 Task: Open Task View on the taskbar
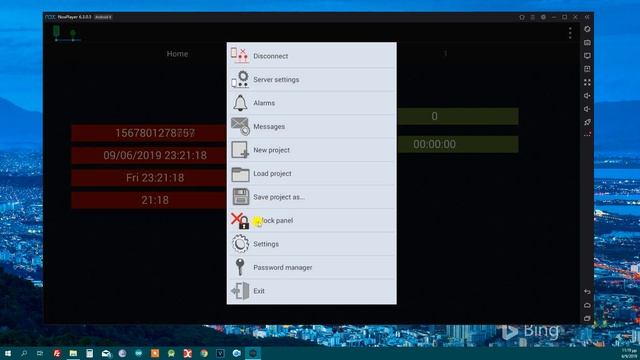(x=40, y=353)
